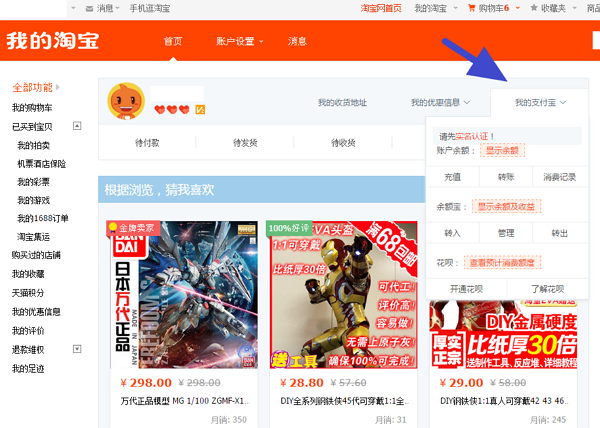Open 我的评价 in sidebar

pyautogui.click(x=28, y=330)
